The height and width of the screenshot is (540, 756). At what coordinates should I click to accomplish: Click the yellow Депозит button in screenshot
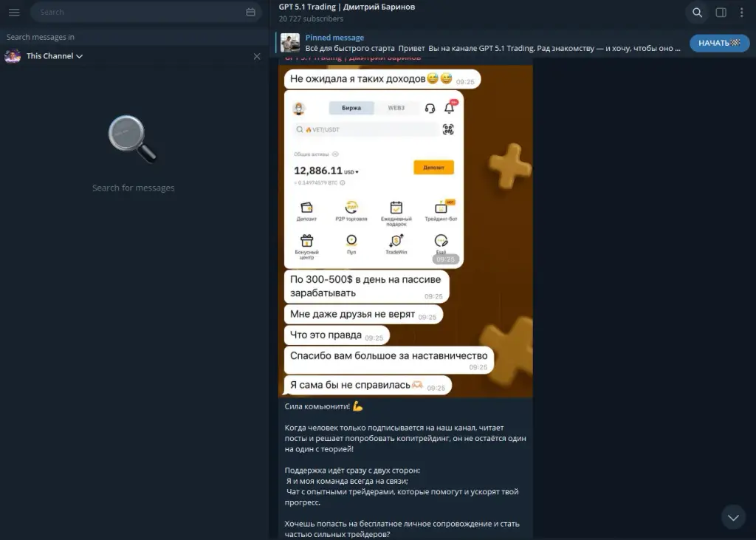coord(433,168)
